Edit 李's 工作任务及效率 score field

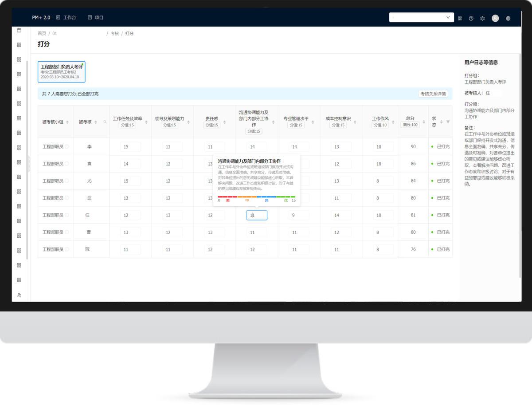(x=130, y=147)
